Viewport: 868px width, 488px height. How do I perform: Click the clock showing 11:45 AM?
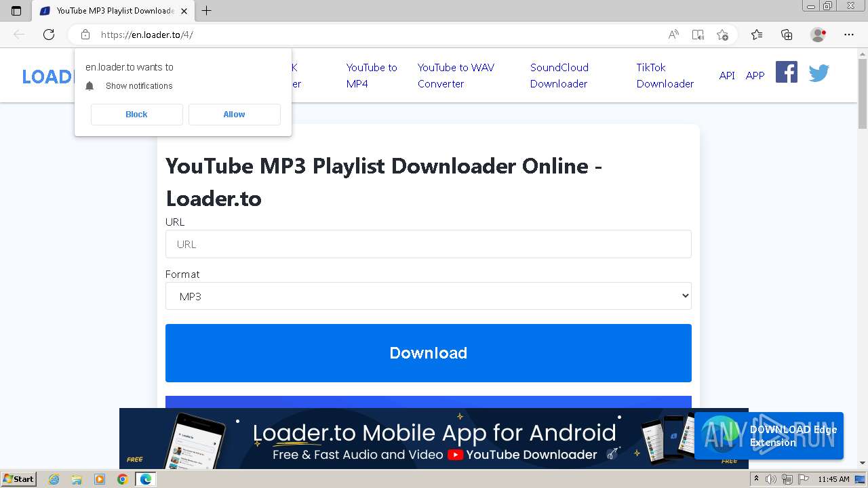[833, 479]
